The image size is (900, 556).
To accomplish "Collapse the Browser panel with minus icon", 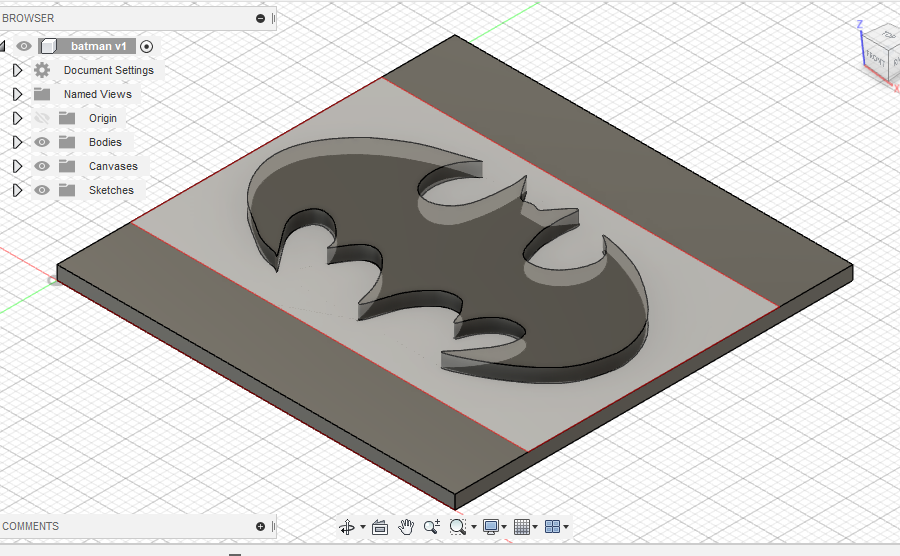I will pyautogui.click(x=260, y=18).
